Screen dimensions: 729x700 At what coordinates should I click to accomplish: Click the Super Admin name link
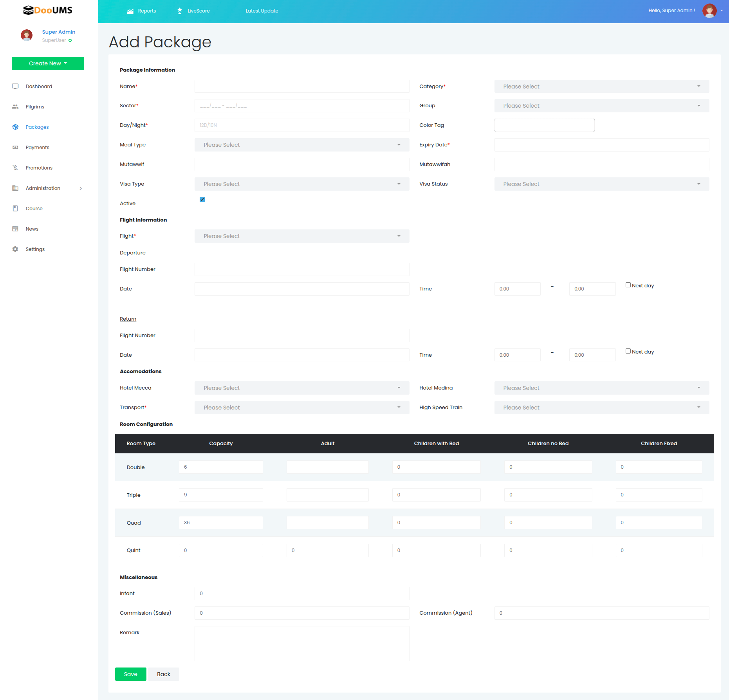pyautogui.click(x=59, y=32)
